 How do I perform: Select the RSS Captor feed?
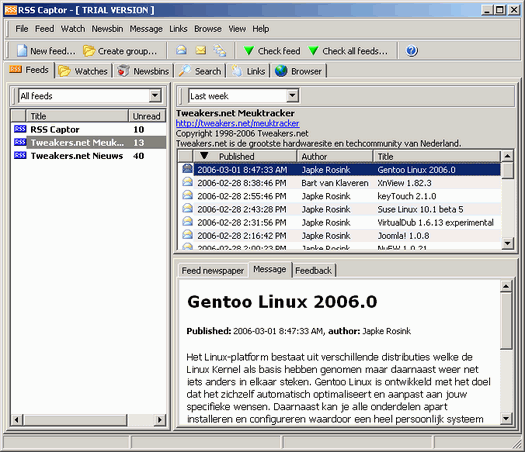[x=89, y=129]
